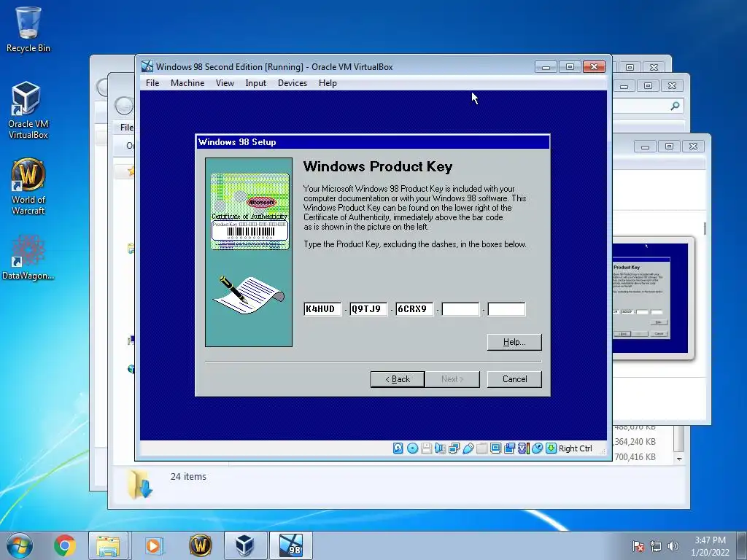This screenshot has height=560, width=747.
Task: Click the mouse integration status icon
Action: [x=538, y=448]
